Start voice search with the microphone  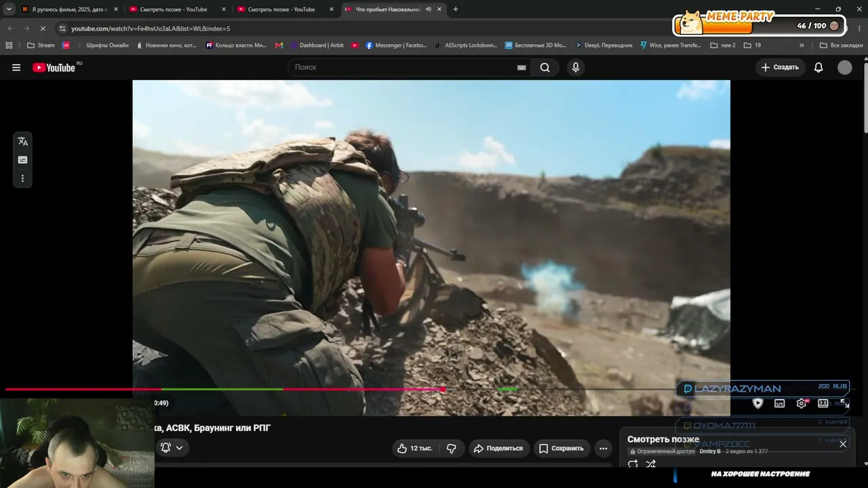click(576, 67)
